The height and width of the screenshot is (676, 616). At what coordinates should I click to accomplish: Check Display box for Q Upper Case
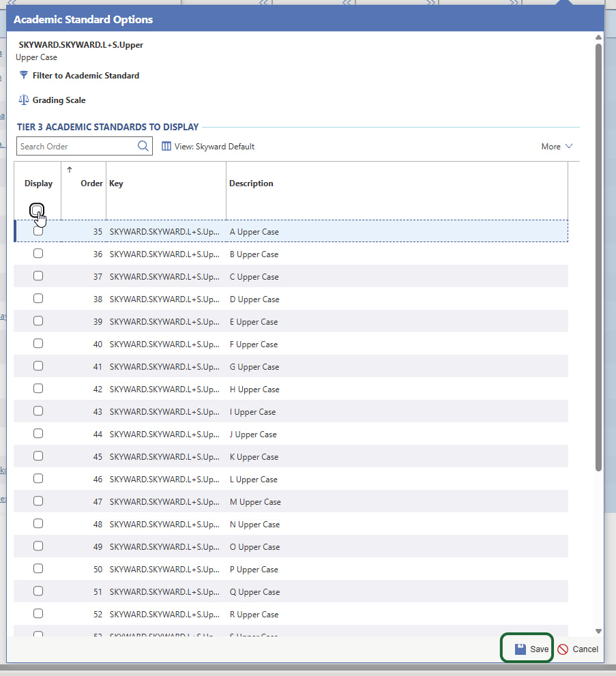(x=38, y=591)
